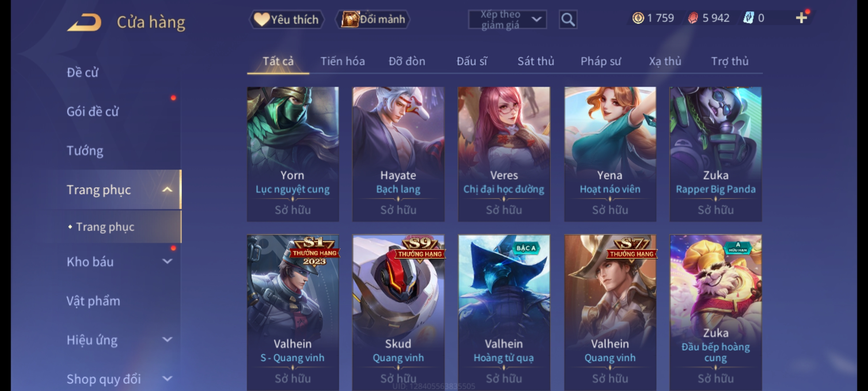Tap the plus icon to add currency
Screen dimensions: 868x391
[x=801, y=18]
